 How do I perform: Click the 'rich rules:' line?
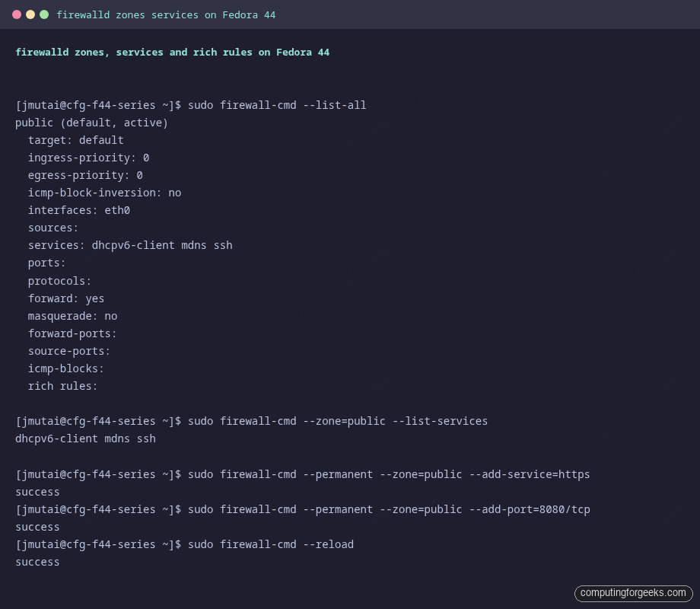click(63, 386)
